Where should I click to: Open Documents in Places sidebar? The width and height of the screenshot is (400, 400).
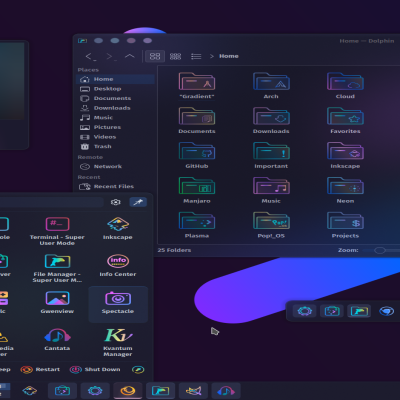tap(115, 98)
